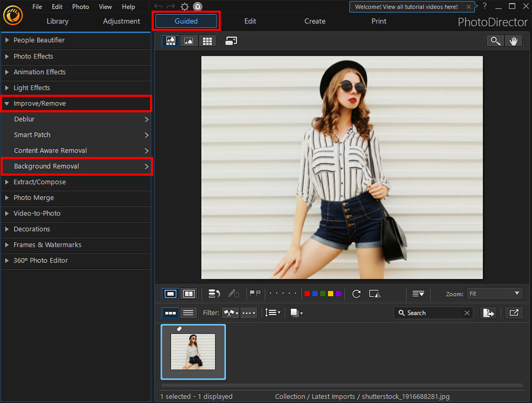Click the rotate photo icon
Screen dimensions: 532x403
coord(356,294)
